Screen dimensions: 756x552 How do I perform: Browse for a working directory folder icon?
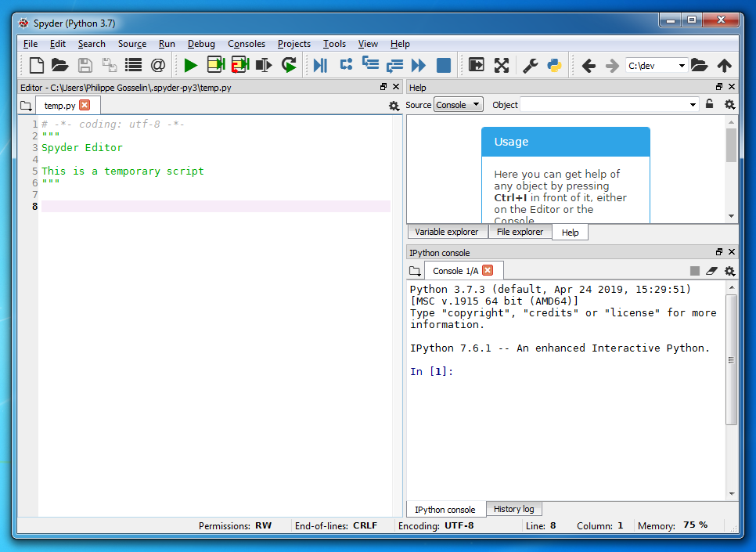699,65
